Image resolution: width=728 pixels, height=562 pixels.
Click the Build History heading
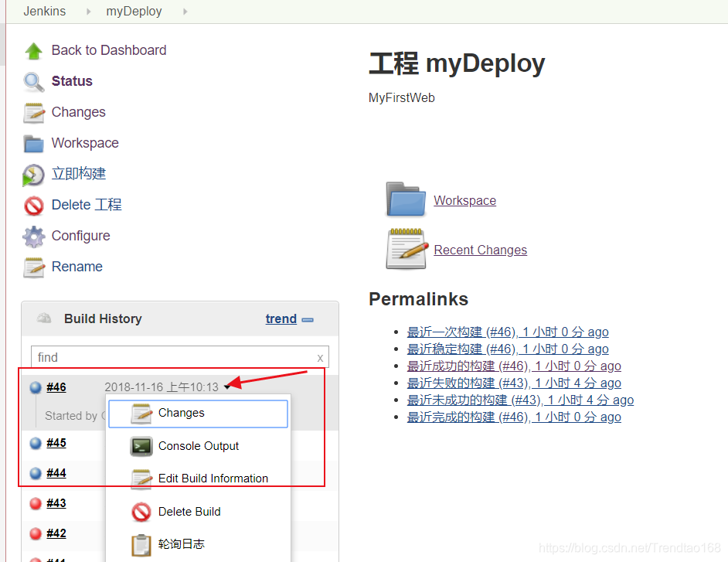[103, 318]
